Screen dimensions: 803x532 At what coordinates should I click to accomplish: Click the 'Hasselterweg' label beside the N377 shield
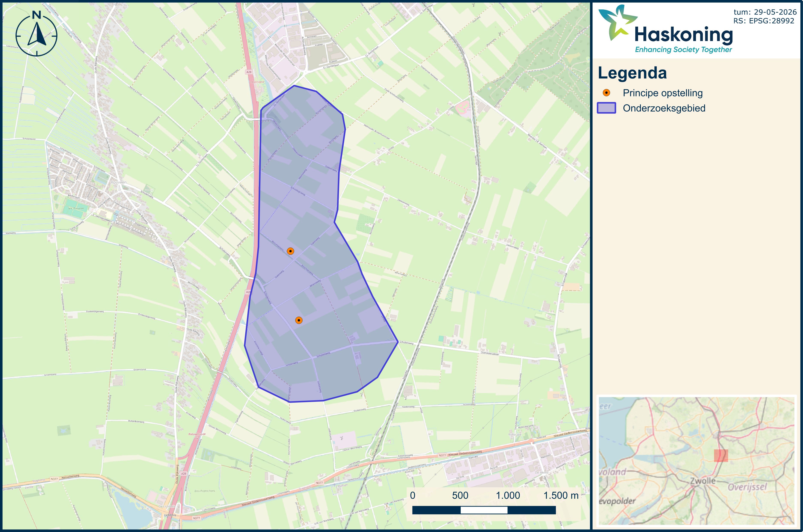point(71,477)
